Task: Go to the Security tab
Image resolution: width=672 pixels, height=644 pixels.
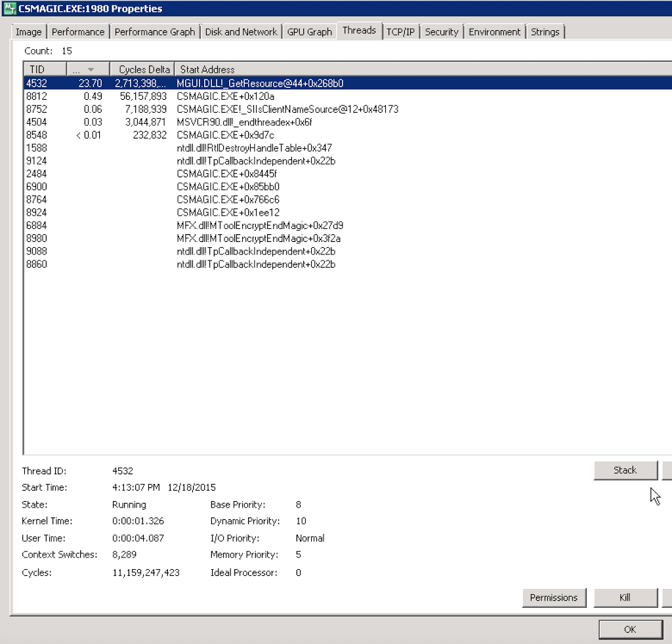Action: [441, 32]
